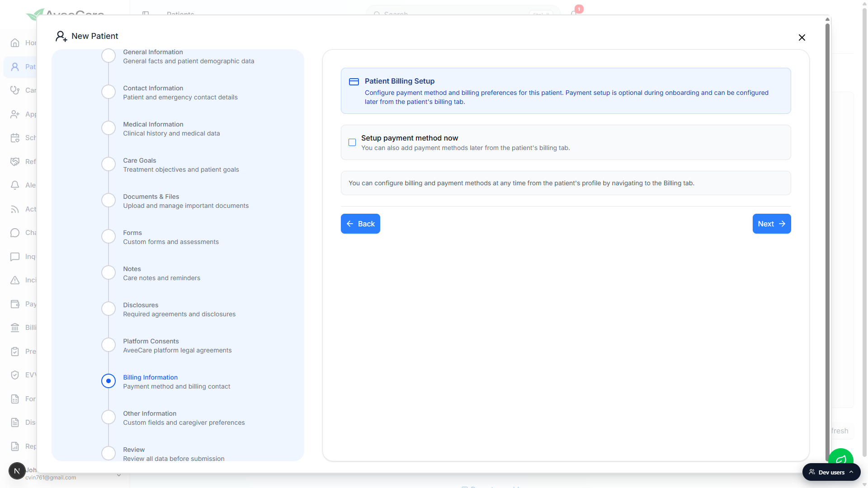
Task: Click the Other Information step title
Action: (x=150, y=413)
